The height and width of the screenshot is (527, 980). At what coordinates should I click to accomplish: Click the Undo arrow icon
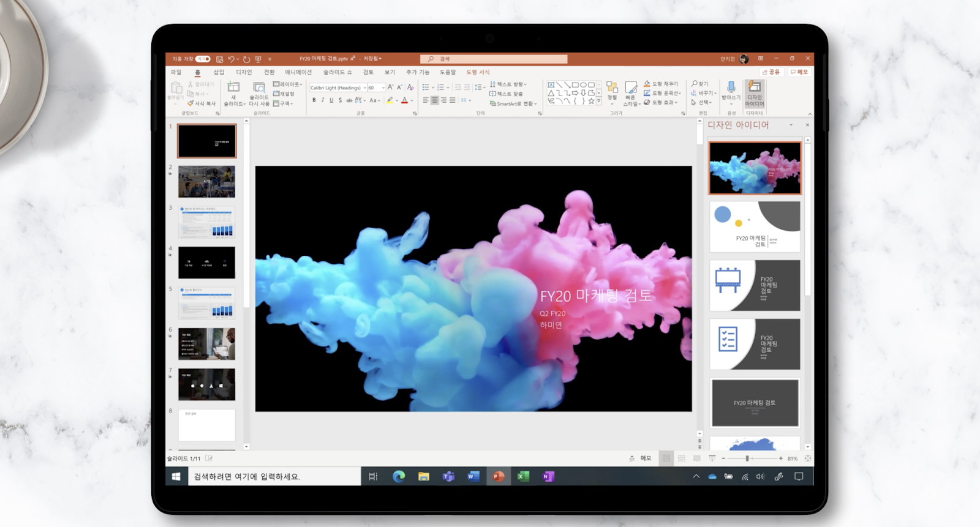click(x=231, y=59)
